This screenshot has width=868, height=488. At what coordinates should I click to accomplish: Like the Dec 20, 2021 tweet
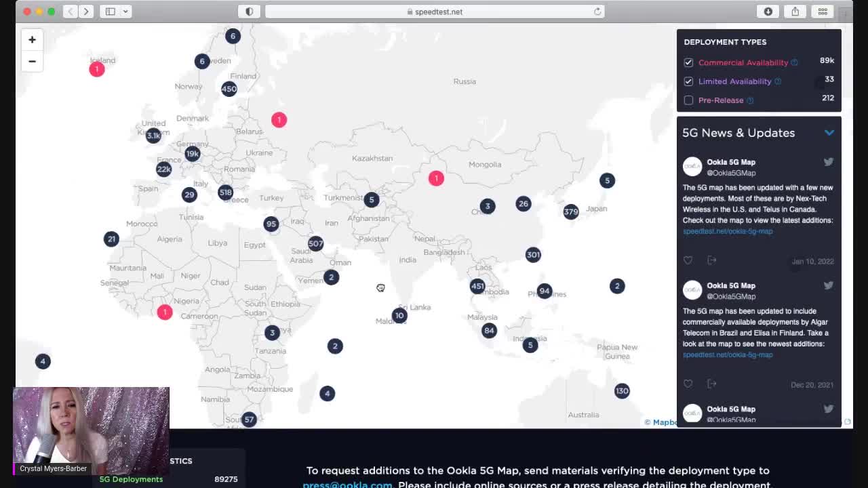pos(688,384)
